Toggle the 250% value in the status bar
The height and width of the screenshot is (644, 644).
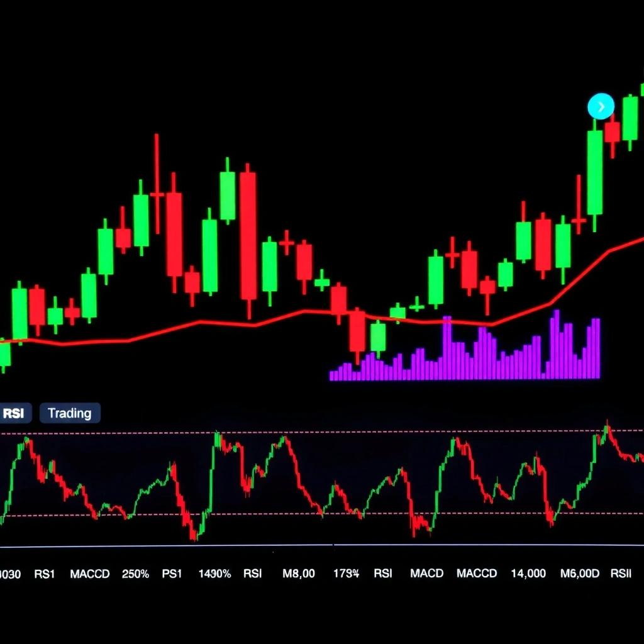coord(136,574)
